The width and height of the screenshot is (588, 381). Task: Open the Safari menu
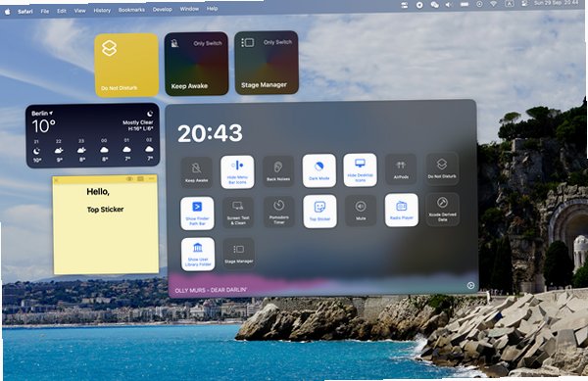[x=25, y=12]
